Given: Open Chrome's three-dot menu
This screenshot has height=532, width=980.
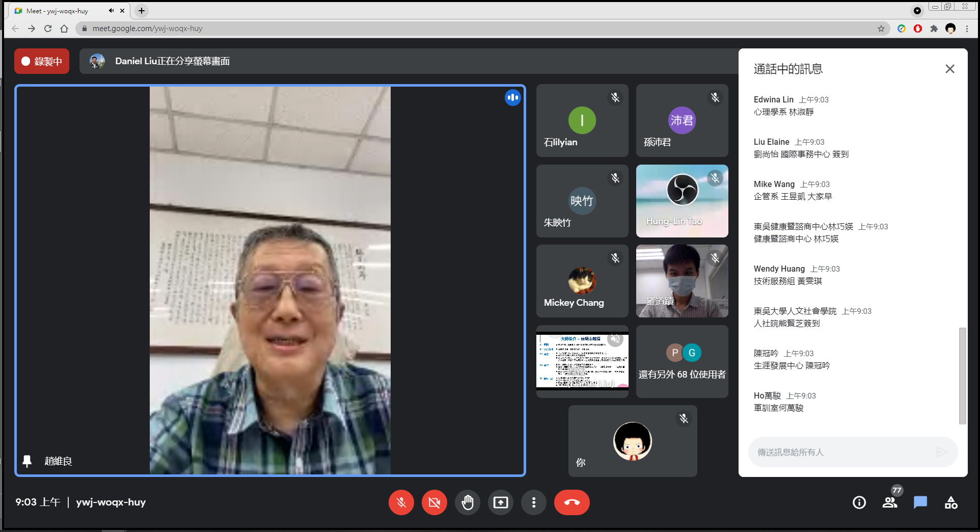Looking at the screenshot, I should [x=967, y=29].
